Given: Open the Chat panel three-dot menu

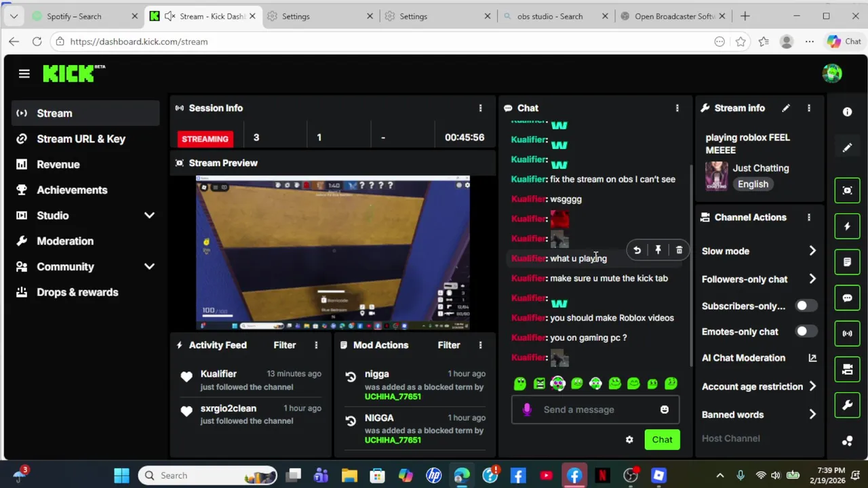Looking at the screenshot, I should 677,108.
